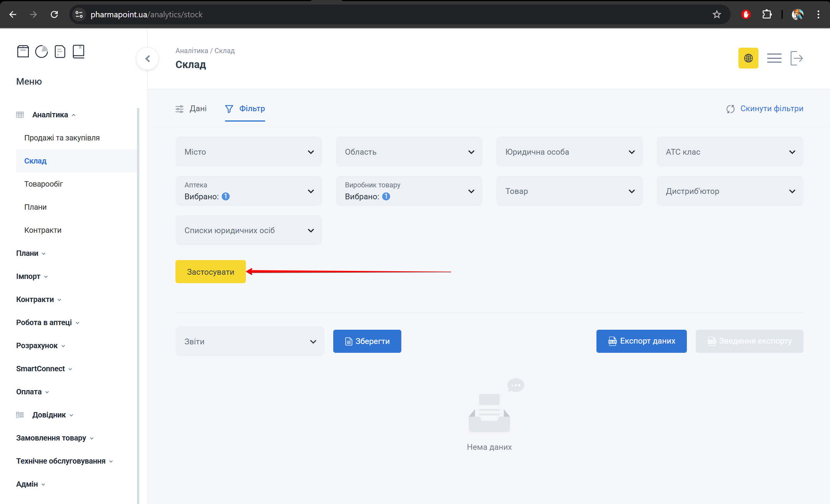Image resolution: width=830 pixels, height=504 pixels.
Task: Collapse the sidebar with the chevron button
Action: tap(147, 58)
